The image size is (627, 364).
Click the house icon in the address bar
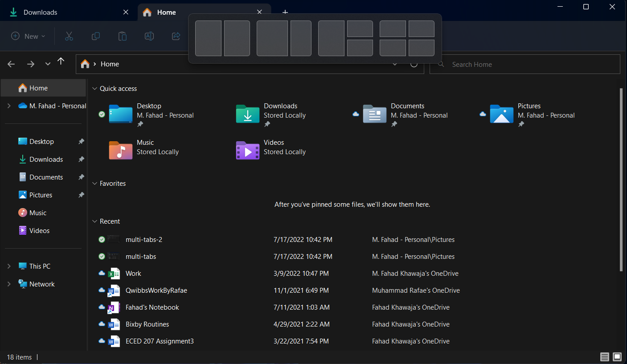[x=85, y=64]
